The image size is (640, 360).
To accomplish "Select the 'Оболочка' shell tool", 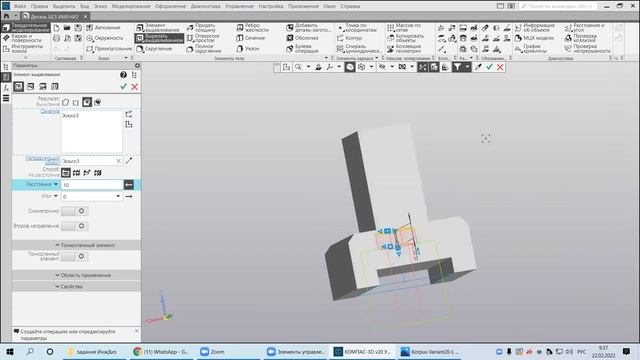I will [302, 38].
